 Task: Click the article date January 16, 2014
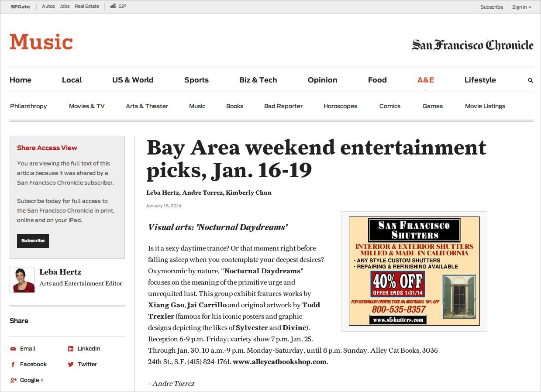point(164,206)
